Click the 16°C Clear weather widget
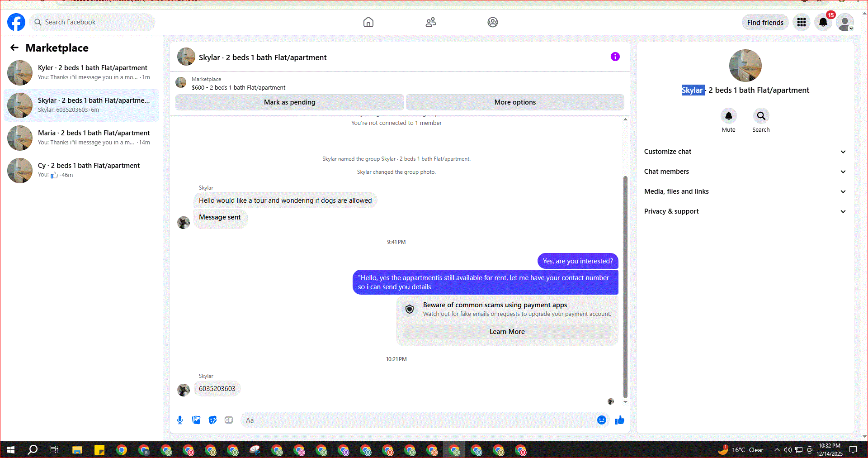The height and width of the screenshot is (458, 868). coord(741,450)
